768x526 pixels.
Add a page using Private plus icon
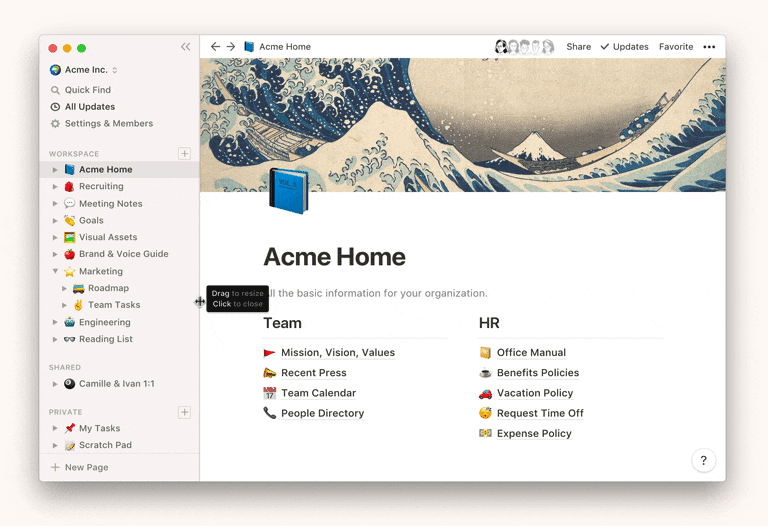(185, 412)
